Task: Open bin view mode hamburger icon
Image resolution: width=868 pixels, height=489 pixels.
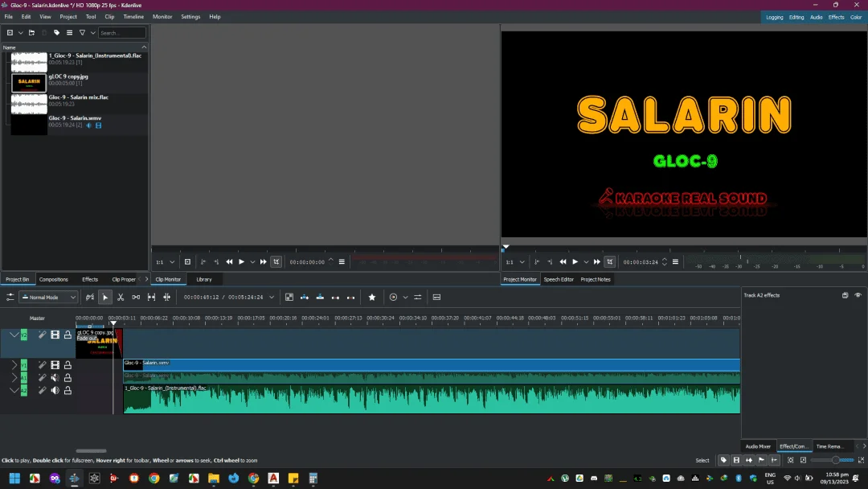Action: pos(69,33)
